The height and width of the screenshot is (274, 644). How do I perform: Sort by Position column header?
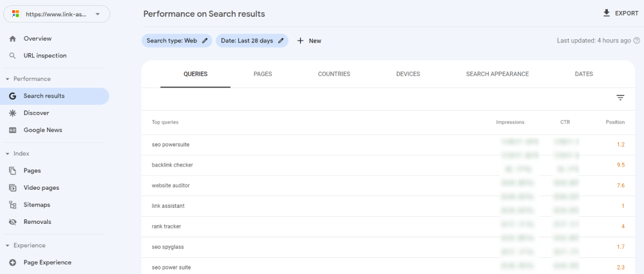pos(615,122)
